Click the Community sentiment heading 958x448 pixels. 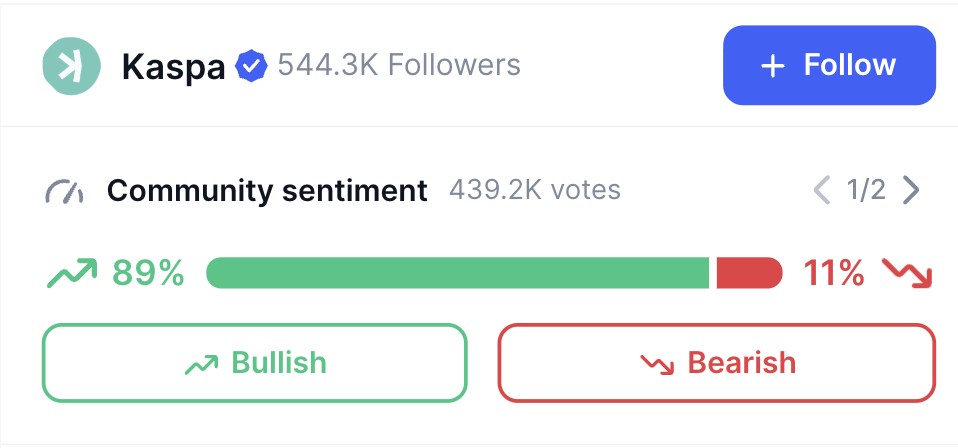[267, 190]
